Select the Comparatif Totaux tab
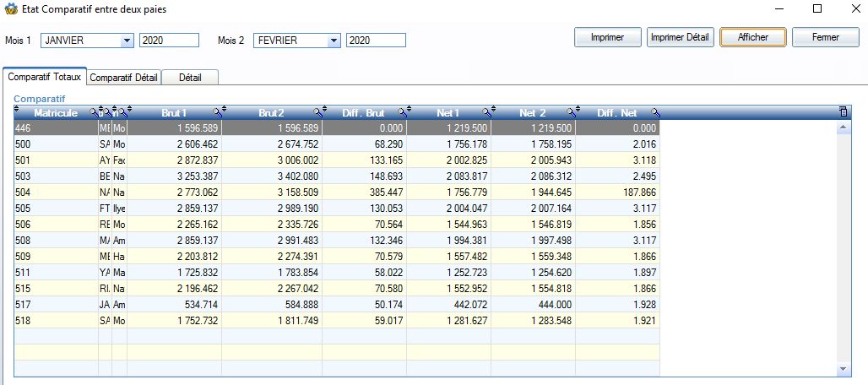 tap(45, 77)
